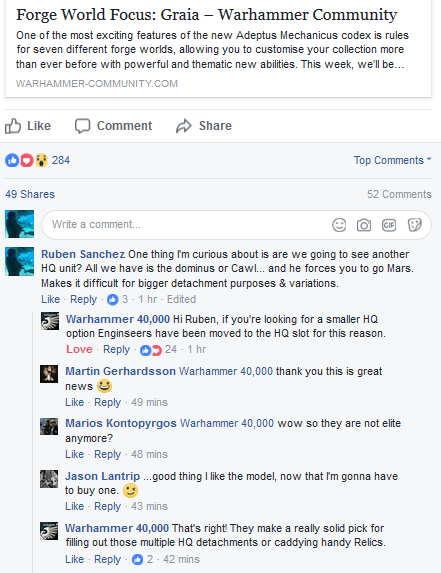
Task: Open the Top Comments sorting dropdown
Action: [x=392, y=160]
